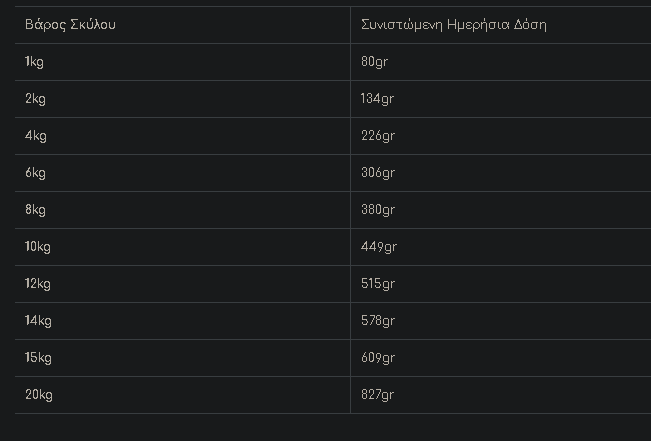The height and width of the screenshot is (441, 651).
Task: Click the 578gr dose value
Action: [x=378, y=321]
